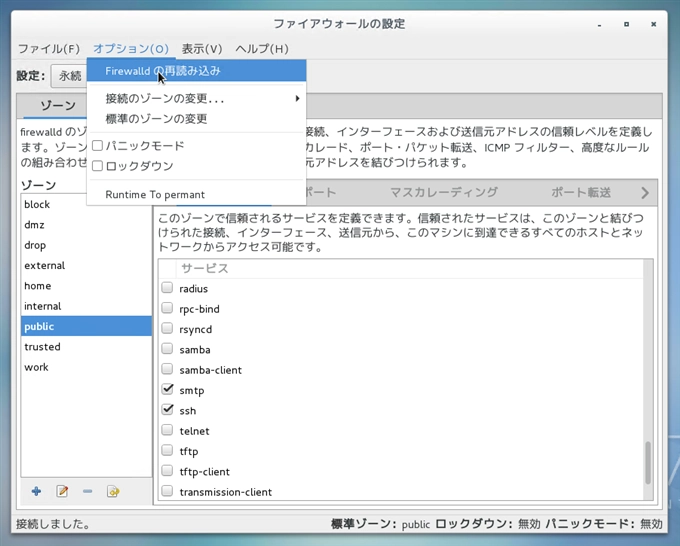
Task: Enable the samba service checkbox
Action: [167, 349]
